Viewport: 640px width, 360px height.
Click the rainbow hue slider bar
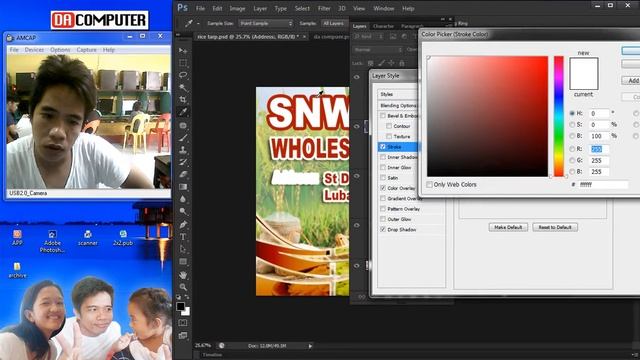point(559,116)
